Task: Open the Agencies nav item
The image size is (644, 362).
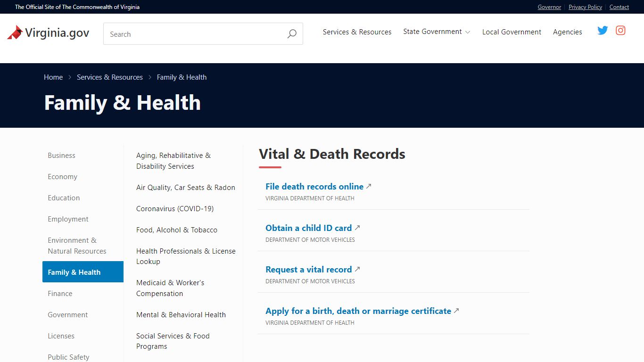Action: pyautogui.click(x=567, y=32)
